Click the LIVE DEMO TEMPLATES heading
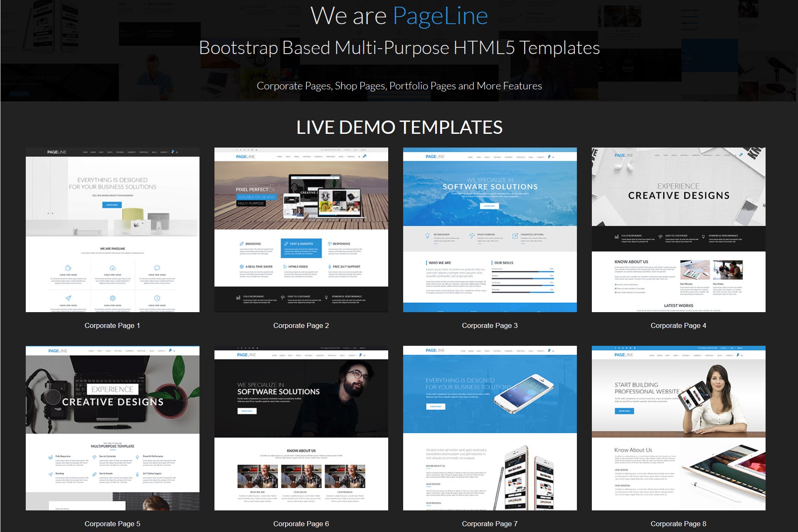 point(399,127)
